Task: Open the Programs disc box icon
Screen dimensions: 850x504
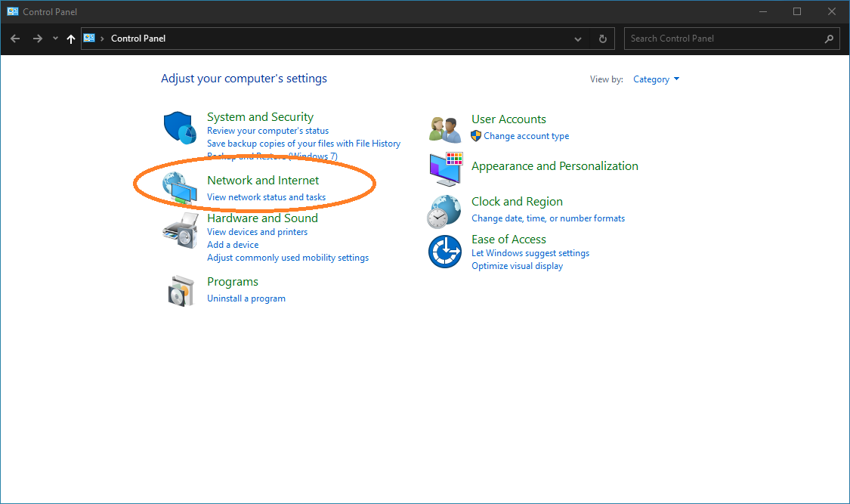Action: (180, 290)
